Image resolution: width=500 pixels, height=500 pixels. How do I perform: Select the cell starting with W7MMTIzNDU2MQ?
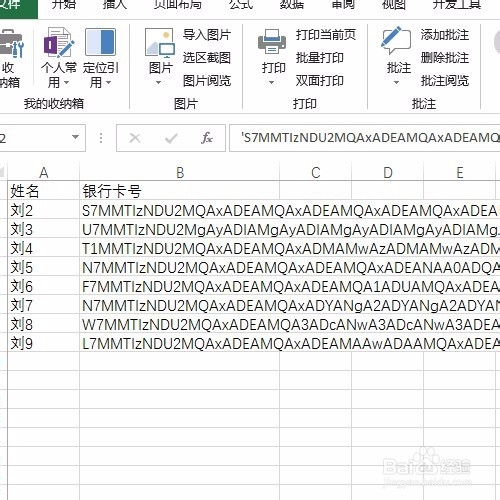point(180,324)
